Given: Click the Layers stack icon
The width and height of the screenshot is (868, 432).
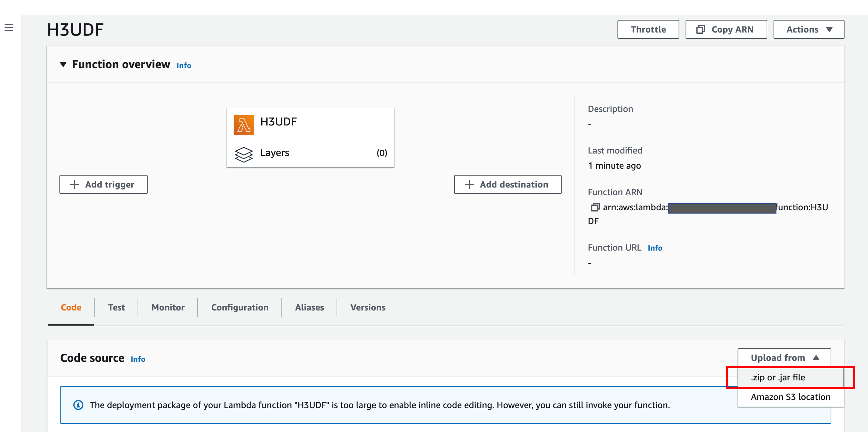Looking at the screenshot, I should pyautogui.click(x=244, y=154).
